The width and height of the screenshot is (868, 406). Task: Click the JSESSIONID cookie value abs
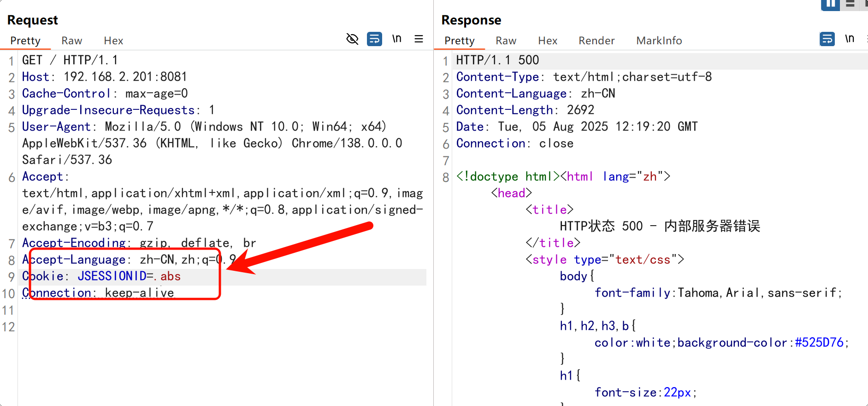tap(170, 276)
